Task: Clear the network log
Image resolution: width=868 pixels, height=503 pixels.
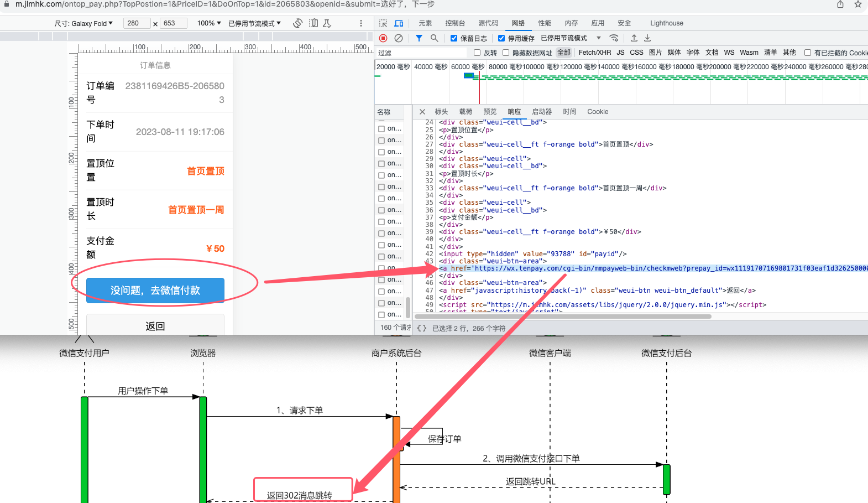Action: [399, 38]
